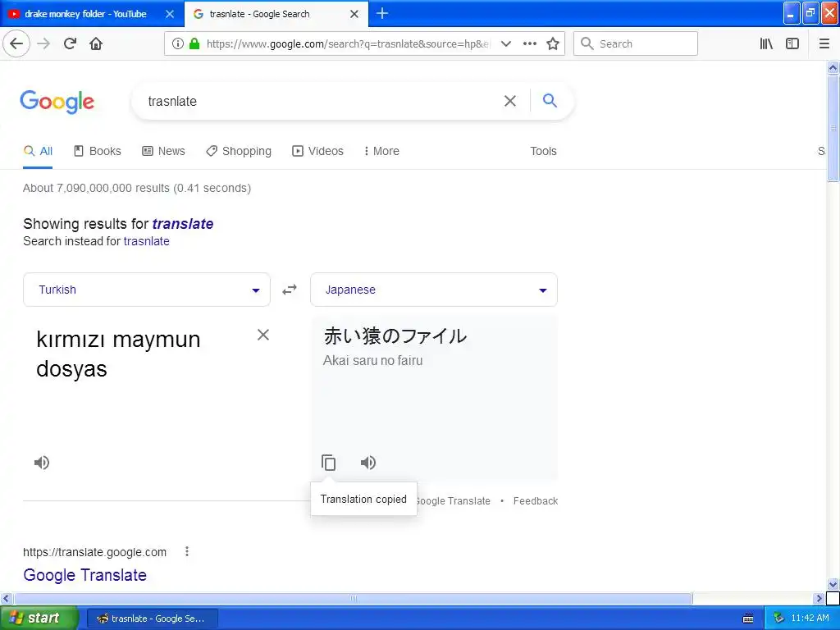Copy the Japanese translation
This screenshot has width=840, height=630.
tap(328, 463)
